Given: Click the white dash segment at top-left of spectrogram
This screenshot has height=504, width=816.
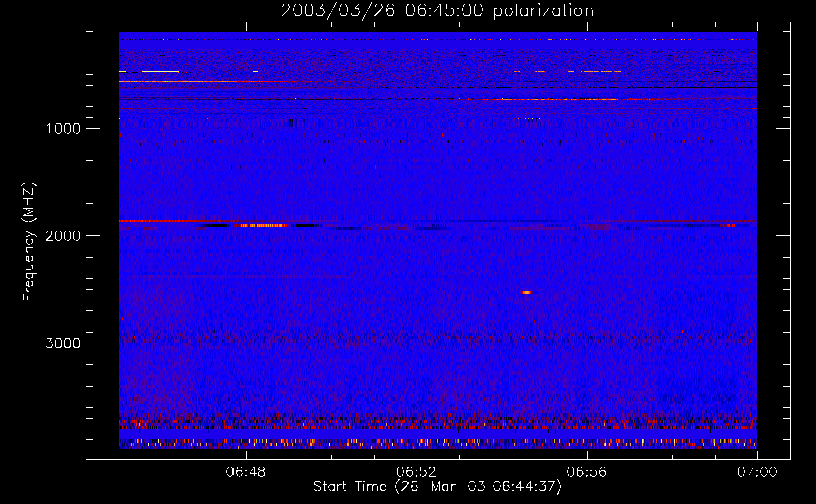Looking at the screenshot, I should pos(160,72).
